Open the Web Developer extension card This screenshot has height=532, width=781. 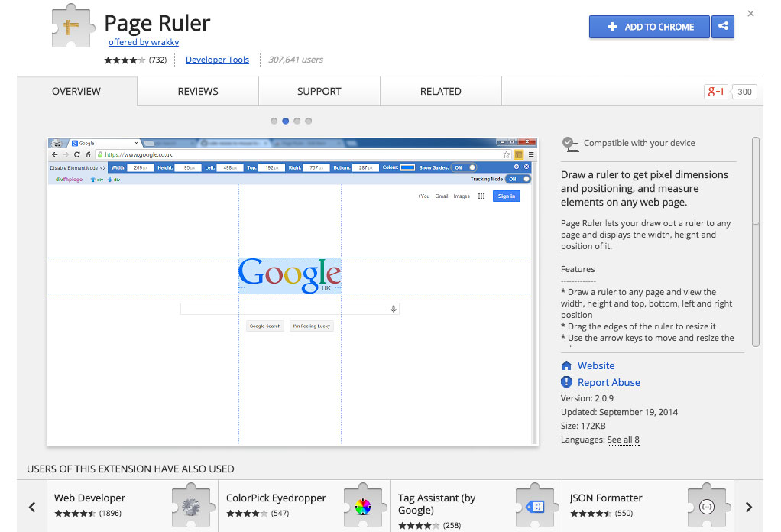[132, 506]
